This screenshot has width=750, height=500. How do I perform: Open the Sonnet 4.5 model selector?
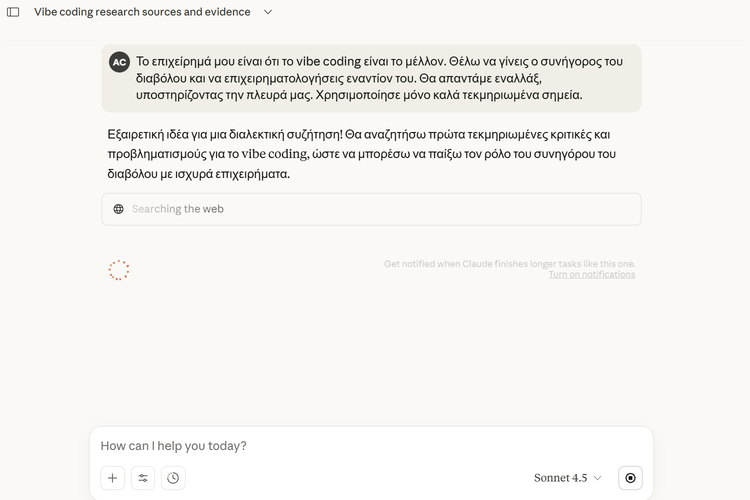coord(568,478)
